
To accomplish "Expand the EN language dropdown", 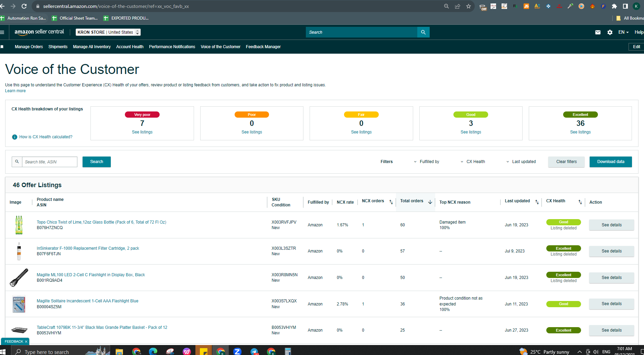I will [623, 32].
